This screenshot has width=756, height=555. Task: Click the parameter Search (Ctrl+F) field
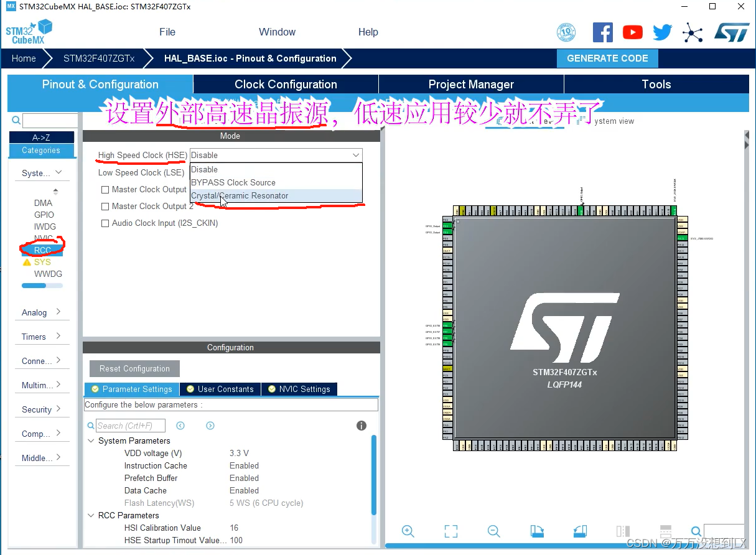coord(131,426)
